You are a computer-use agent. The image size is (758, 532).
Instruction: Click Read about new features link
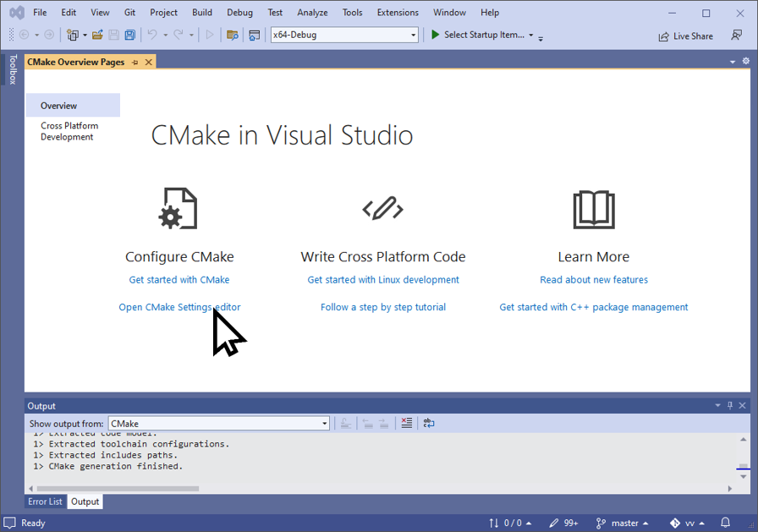pos(594,280)
